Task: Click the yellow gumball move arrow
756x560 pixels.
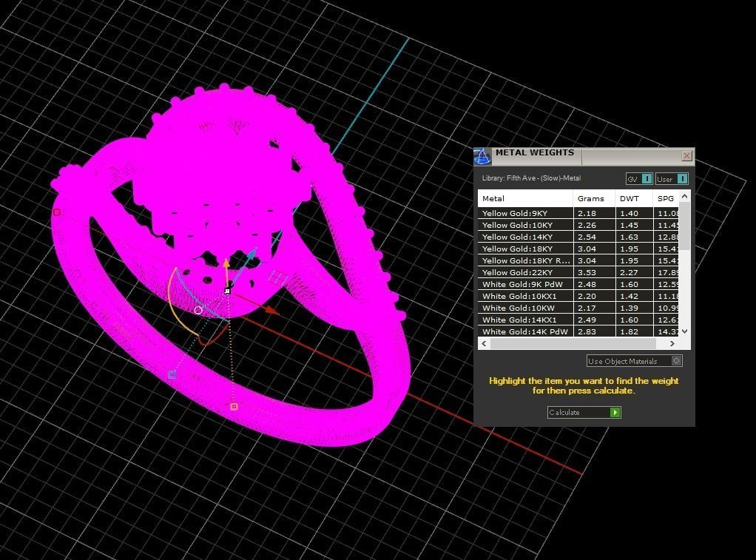Action: pos(226,263)
